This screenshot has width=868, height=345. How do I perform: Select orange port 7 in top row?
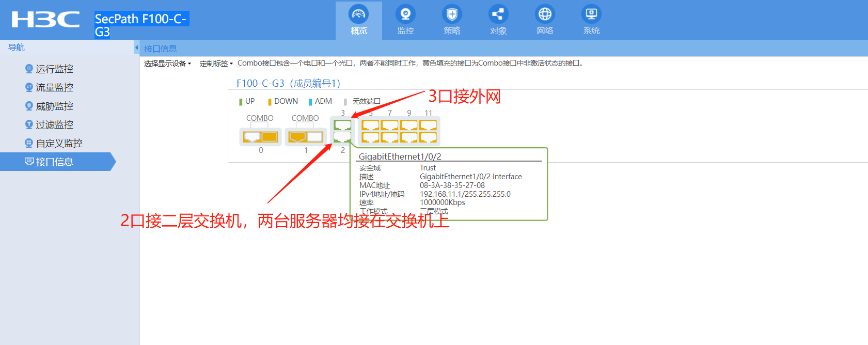[x=389, y=125]
